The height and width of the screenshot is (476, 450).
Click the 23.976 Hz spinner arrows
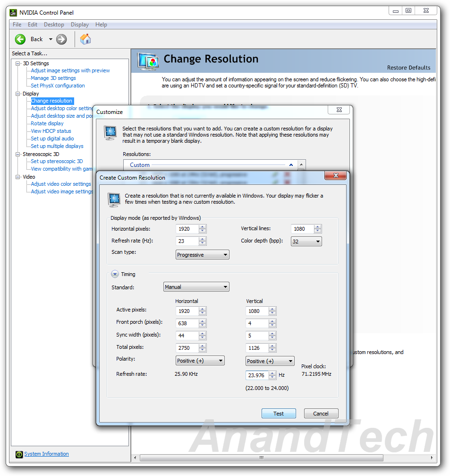(x=272, y=375)
